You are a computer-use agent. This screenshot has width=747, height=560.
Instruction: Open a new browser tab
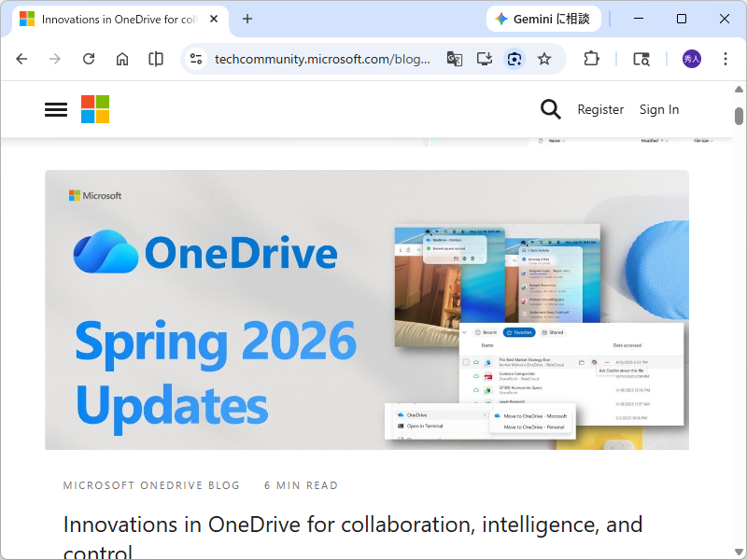click(247, 19)
